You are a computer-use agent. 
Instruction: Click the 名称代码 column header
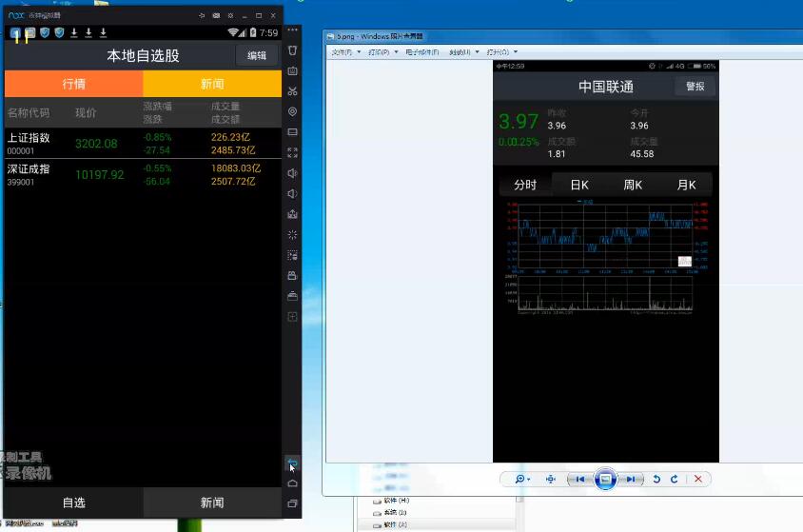coord(29,112)
